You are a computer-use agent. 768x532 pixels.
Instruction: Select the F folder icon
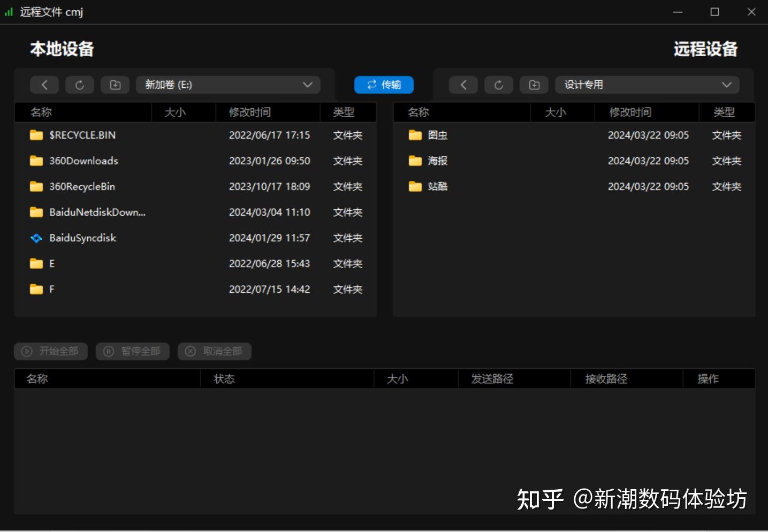point(36,289)
